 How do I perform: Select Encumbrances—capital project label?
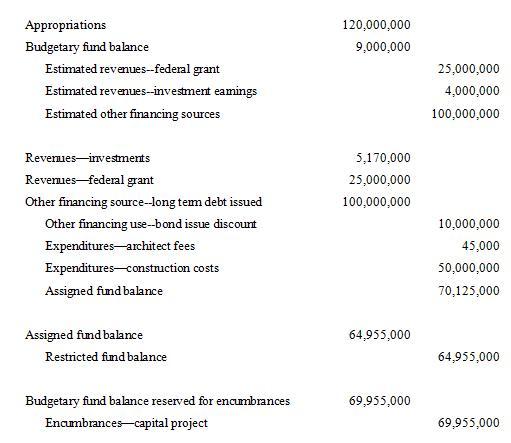click(x=126, y=423)
